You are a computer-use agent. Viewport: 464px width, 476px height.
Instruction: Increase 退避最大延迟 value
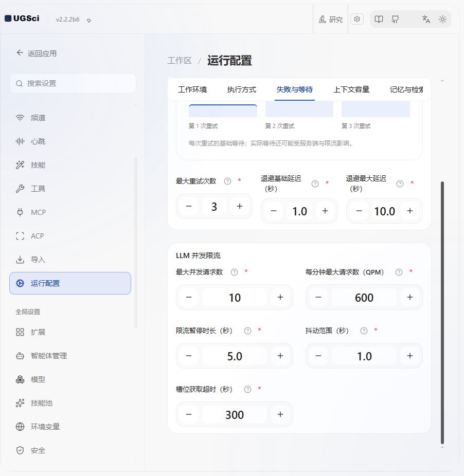[410, 211]
